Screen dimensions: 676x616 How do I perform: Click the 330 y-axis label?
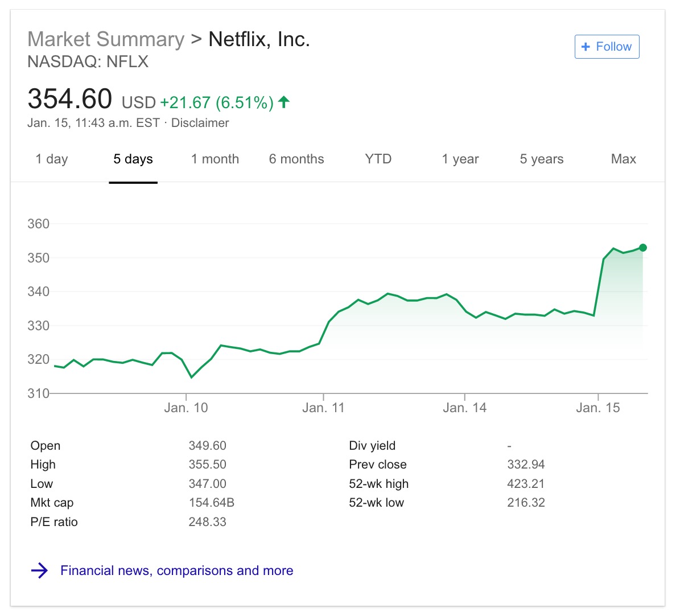38,326
